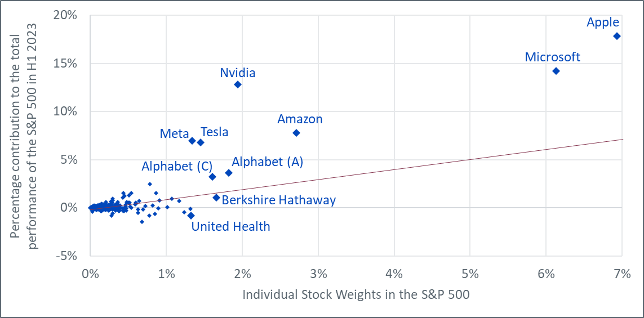Click the Alphabet (C) diamond point
This screenshot has height=318, width=644.
(x=212, y=177)
